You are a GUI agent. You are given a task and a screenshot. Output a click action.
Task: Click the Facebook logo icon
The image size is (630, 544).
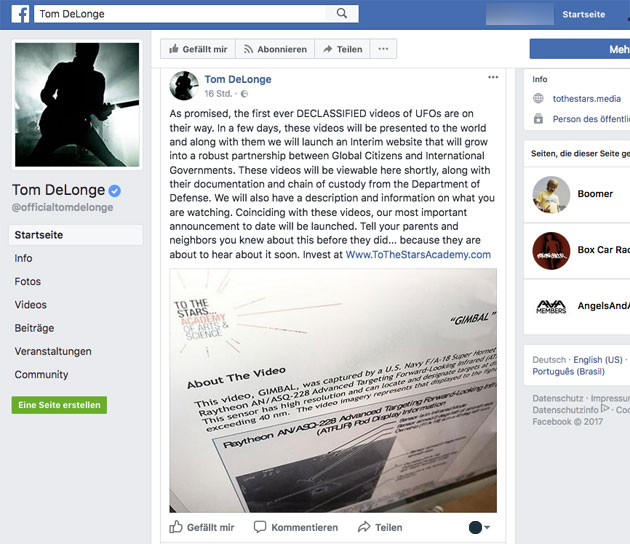pos(20,14)
